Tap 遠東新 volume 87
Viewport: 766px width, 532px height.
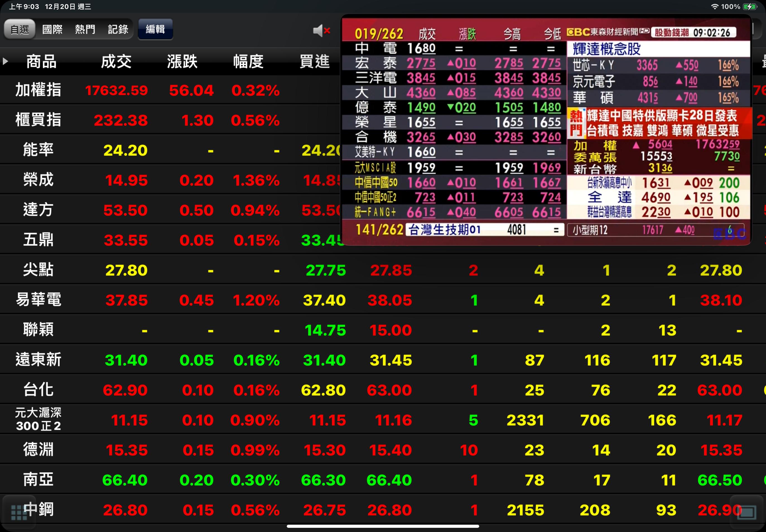pos(534,360)
